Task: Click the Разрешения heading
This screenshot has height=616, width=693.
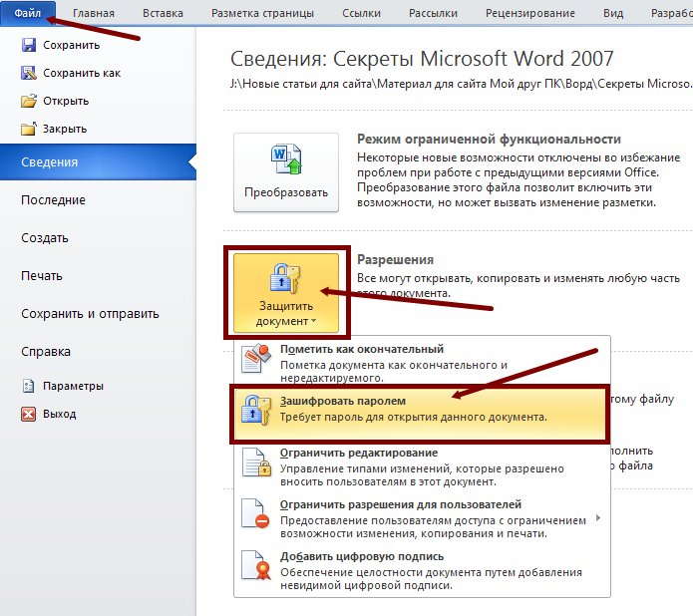Action: 395,259
